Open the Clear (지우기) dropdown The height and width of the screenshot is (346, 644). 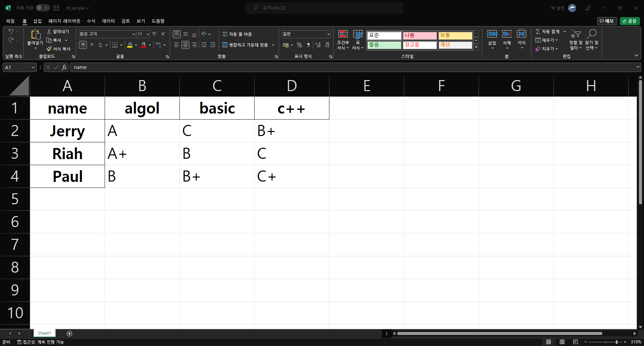pos(546,49)
